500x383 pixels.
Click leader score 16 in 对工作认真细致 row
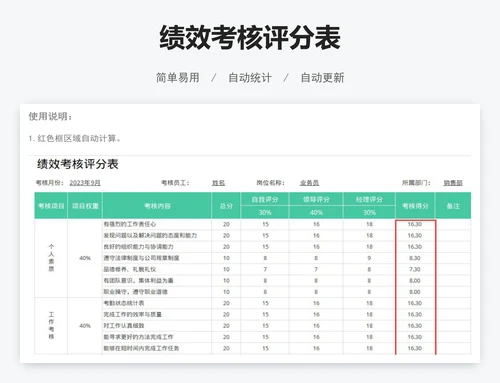pos(316,326)
